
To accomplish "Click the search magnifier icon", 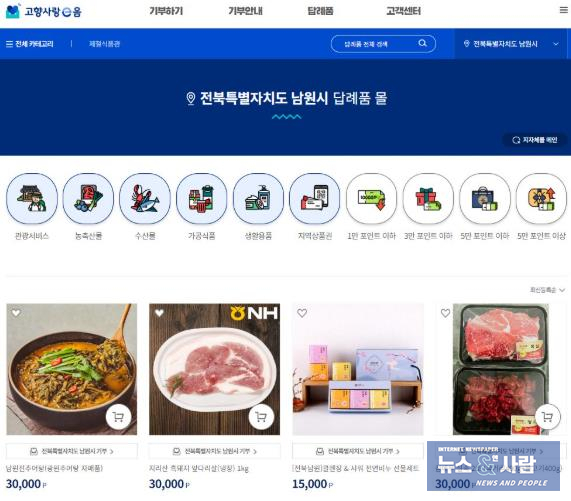I will tap(422, 43).
